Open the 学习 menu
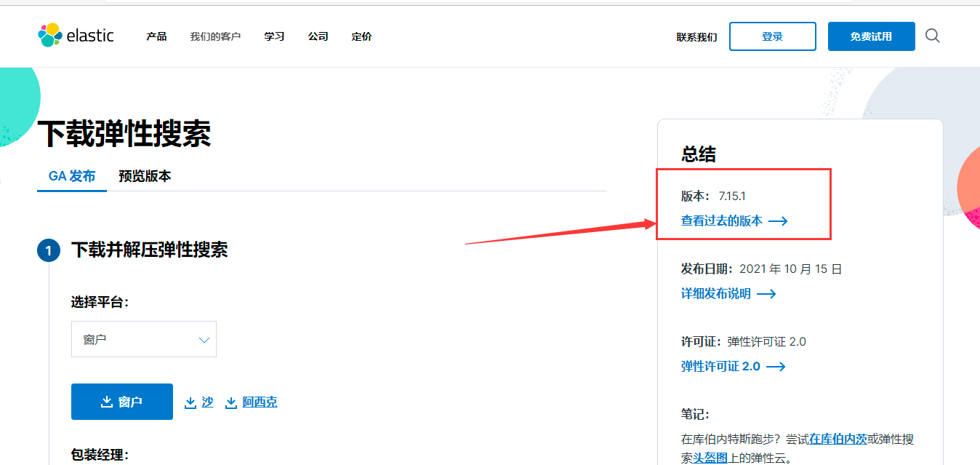This screenshot has width=980, height=465. (274, 36)
